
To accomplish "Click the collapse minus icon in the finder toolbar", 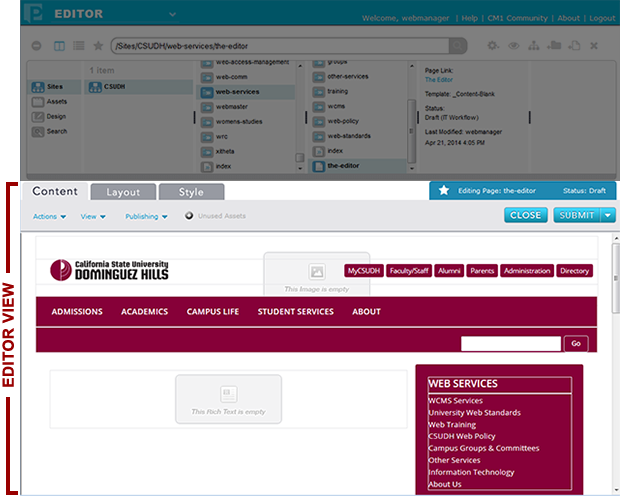I will [36, 46].
